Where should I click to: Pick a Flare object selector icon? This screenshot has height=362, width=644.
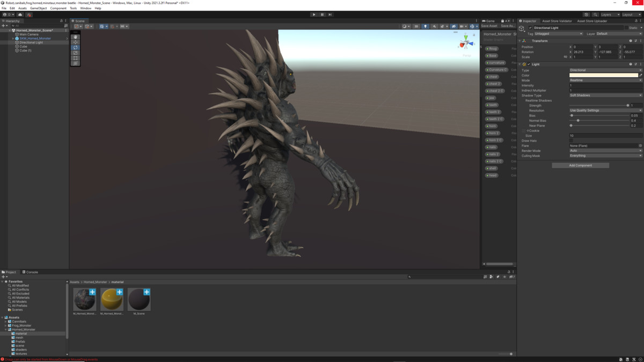click(x=640, y=146)
